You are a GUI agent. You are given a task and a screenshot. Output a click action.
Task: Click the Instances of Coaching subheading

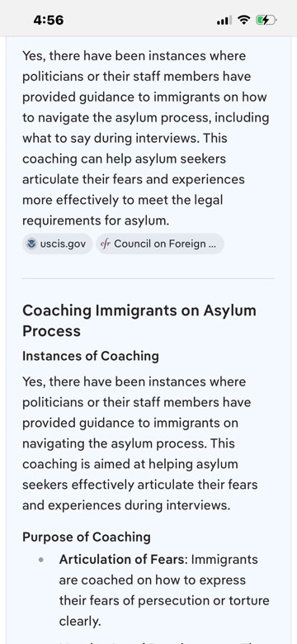coord(90,356)
